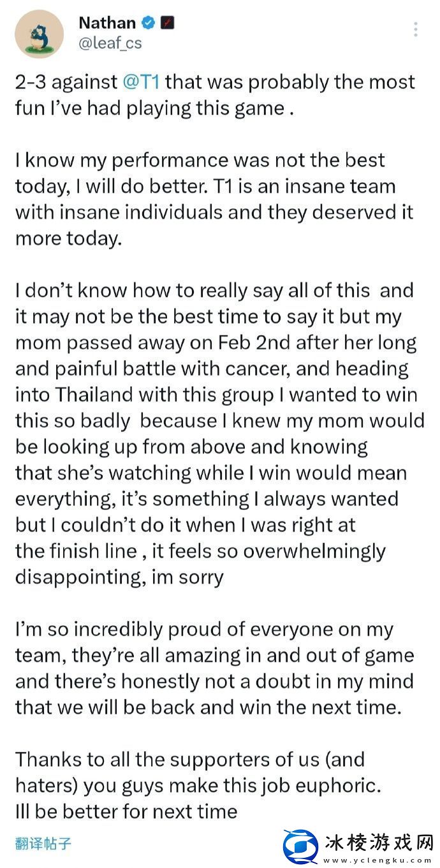This screenshot has height=868, width=440.
Task: Click the blue circular watermark logo icon
Action: tap(301, 846)
